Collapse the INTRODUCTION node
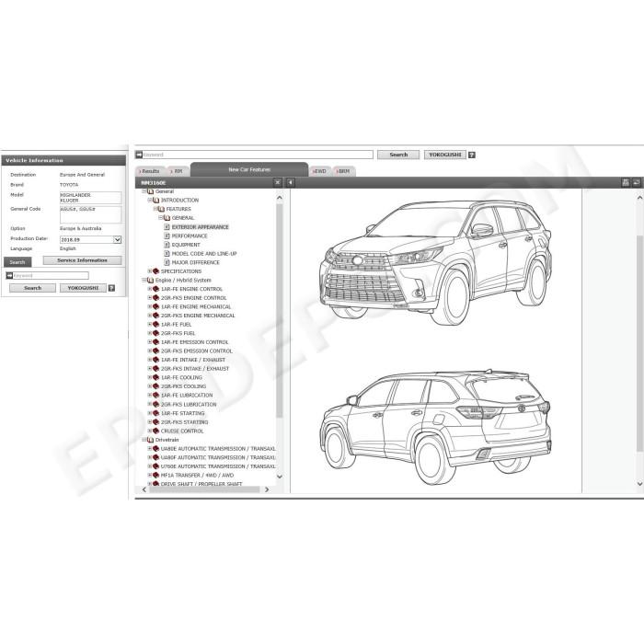The image size is (644, 644). click(x=149, y=200)
